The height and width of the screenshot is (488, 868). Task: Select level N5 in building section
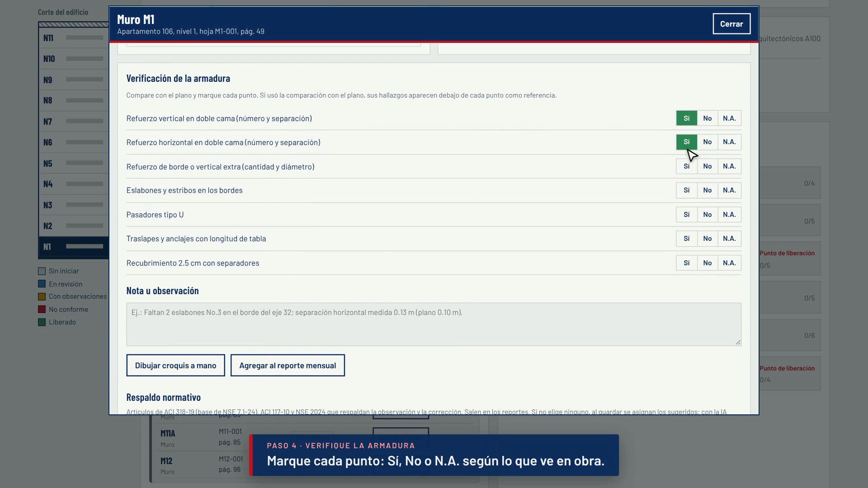point(74,164)
